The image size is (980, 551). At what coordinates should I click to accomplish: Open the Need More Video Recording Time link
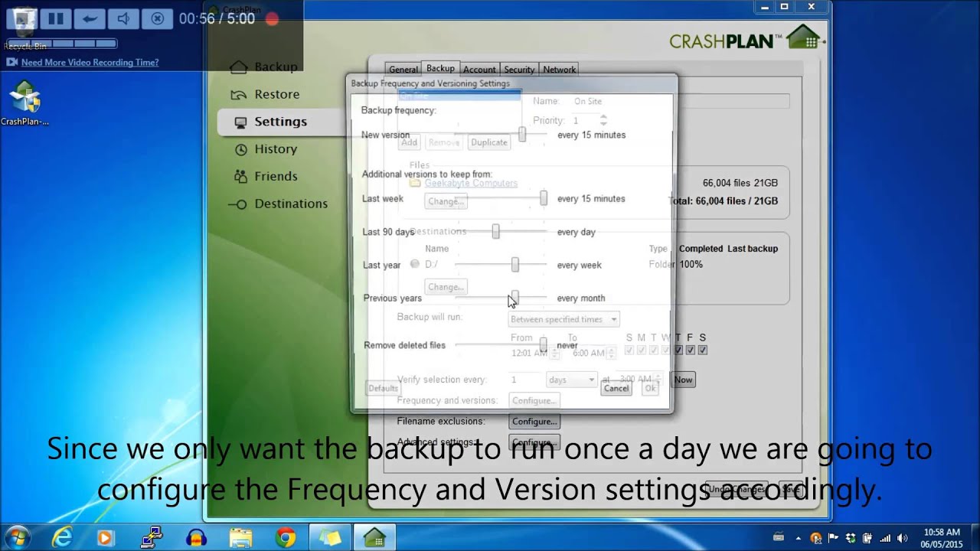click(x=90, y=63)
